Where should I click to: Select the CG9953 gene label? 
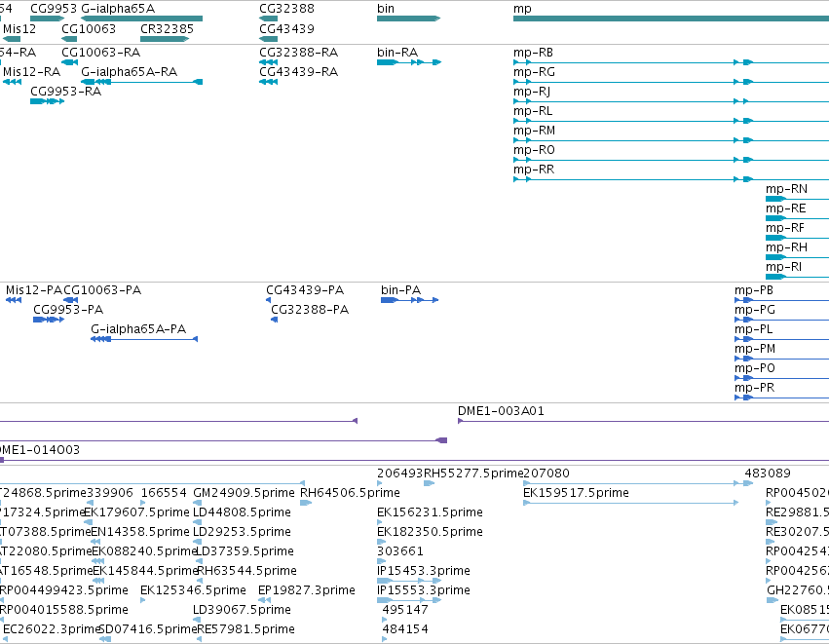tap(54, 9)
